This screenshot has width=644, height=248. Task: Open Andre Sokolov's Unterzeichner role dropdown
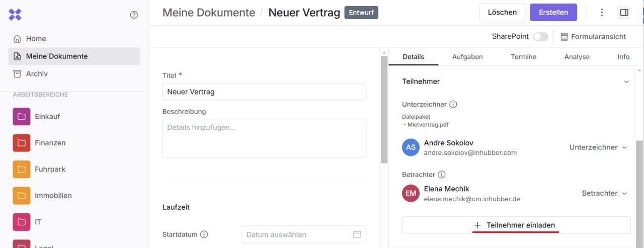pyautogui.click(x=598, y=147)
